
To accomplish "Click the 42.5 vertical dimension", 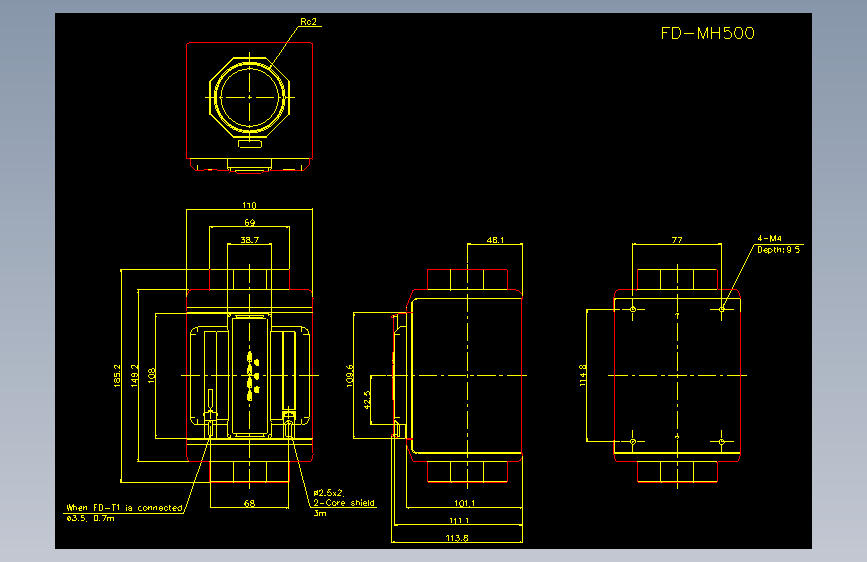I will pyautogui.click(x=367, y=399).
